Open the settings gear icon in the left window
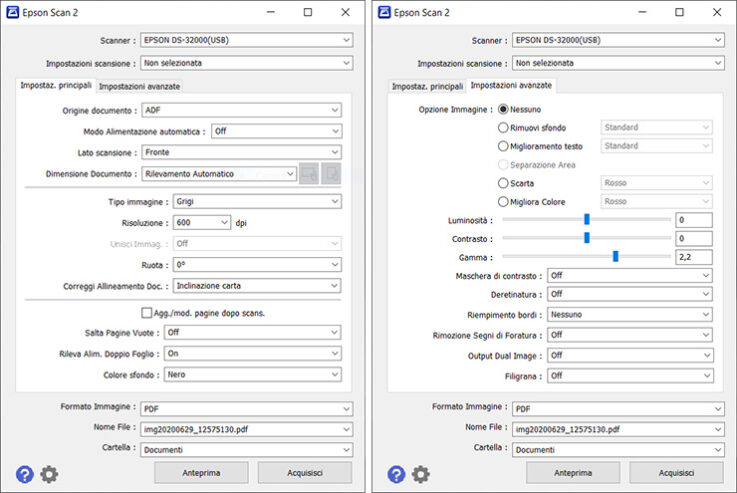This screenshot has height=493, width=737. pyautogui.click(x=49, y=474)
